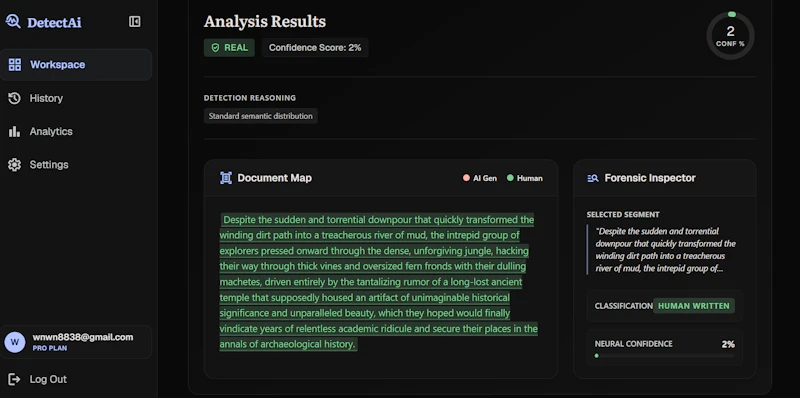Click the shield icon in REAL badge
Screen dimensions: 800x398
click(x=215, y=47)
